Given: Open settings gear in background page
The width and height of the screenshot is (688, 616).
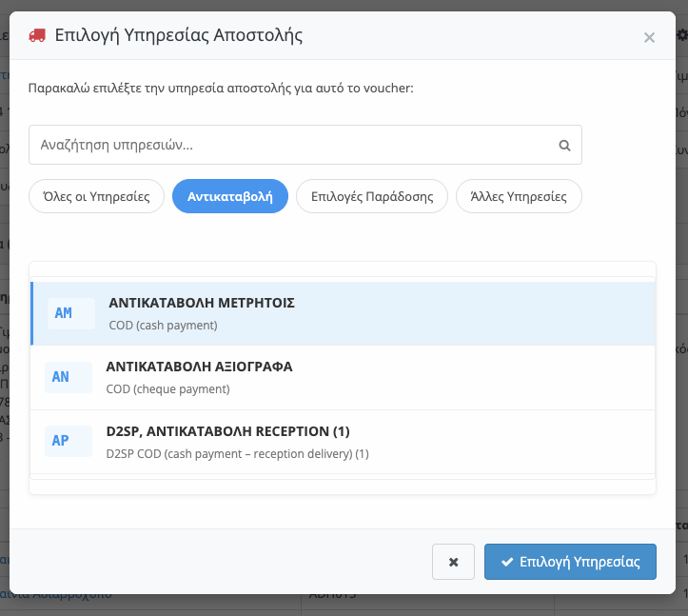Looking at the screenshot, I should coord(682,35).
